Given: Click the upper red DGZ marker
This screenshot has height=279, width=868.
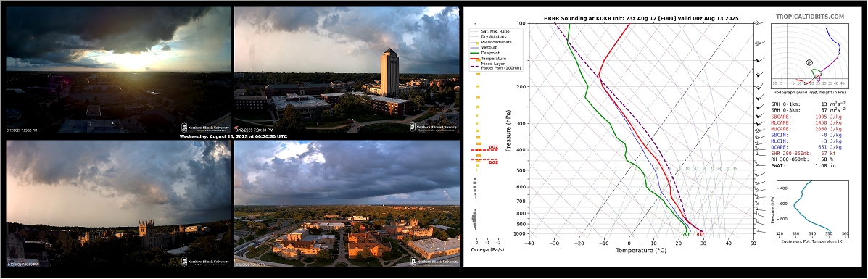Looking at the screenshot, I should [493, 147].
